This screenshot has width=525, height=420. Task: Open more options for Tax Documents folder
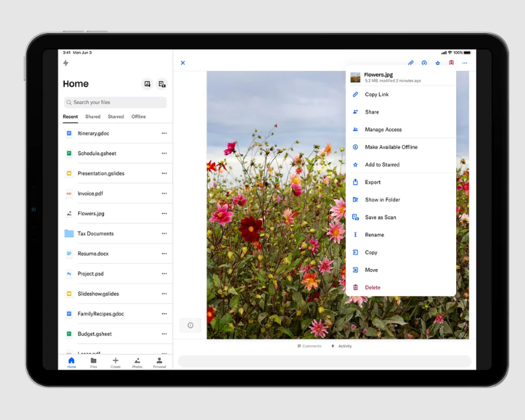coord(164,233)
